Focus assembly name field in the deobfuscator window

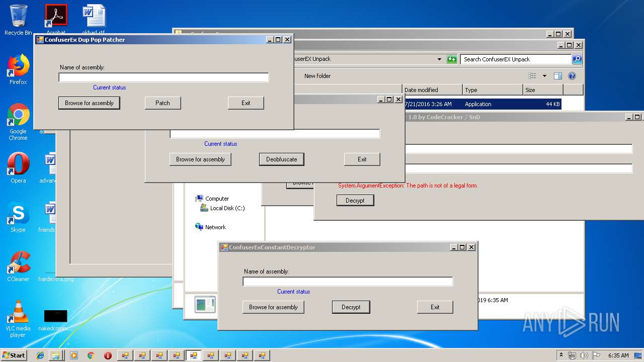[275, 134]
